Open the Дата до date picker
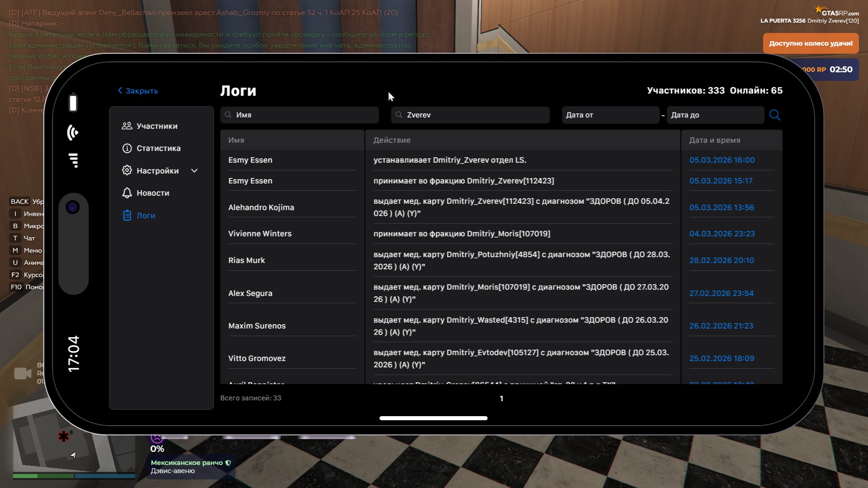Image resolution: width=868 pixels, height=488 pixels. click(x=715, y=115)
